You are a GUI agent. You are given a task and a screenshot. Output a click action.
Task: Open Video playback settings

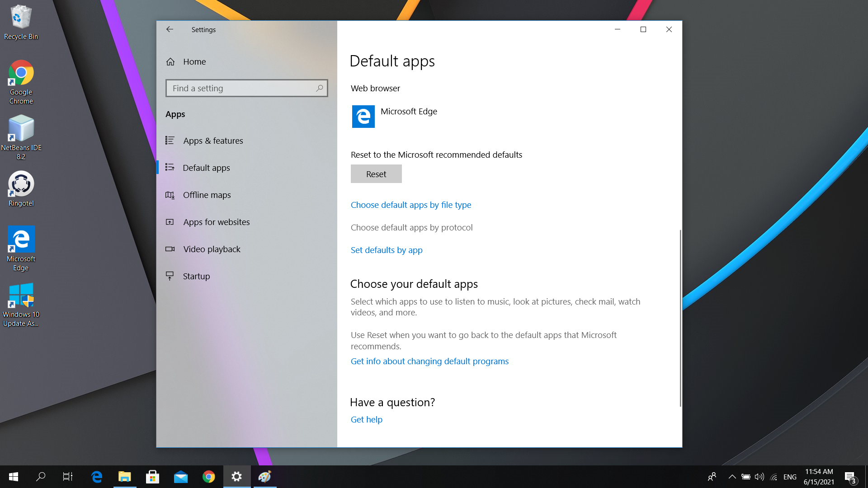(246, 249)
